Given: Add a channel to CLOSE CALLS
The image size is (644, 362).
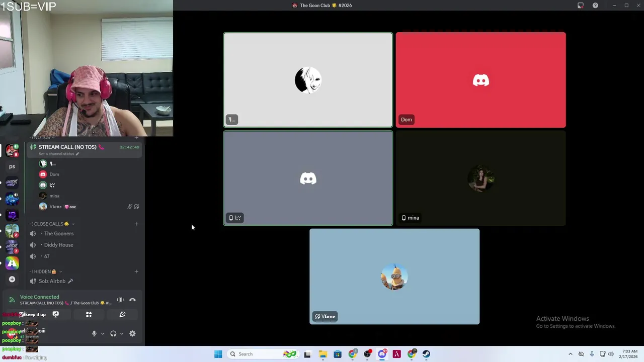Looking at the screenshot, I should (136, 224).
